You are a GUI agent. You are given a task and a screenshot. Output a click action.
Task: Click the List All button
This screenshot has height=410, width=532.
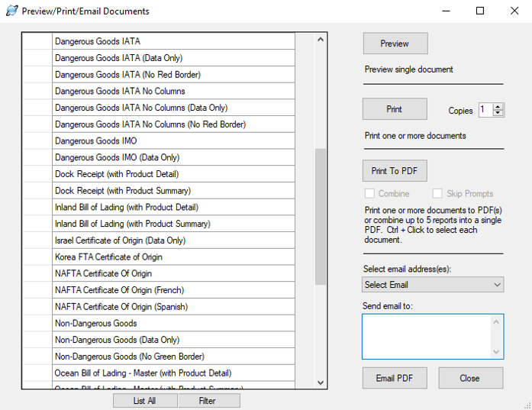pos(145,401)
